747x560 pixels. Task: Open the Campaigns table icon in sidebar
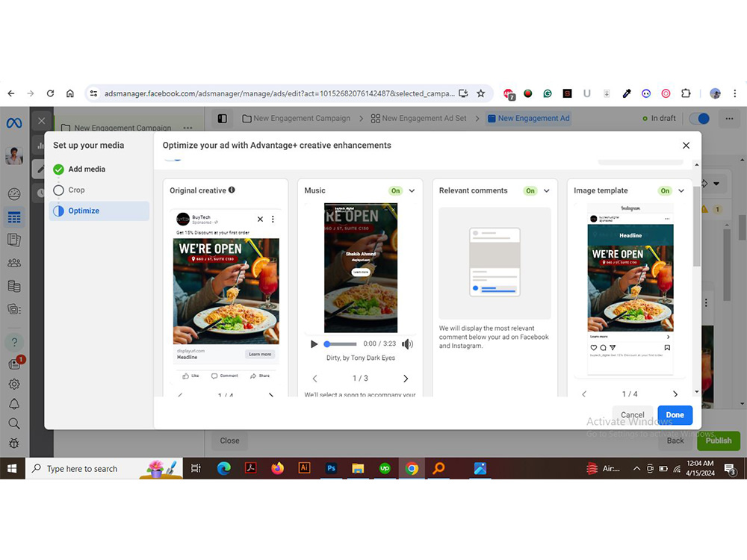tap(14, 217)
